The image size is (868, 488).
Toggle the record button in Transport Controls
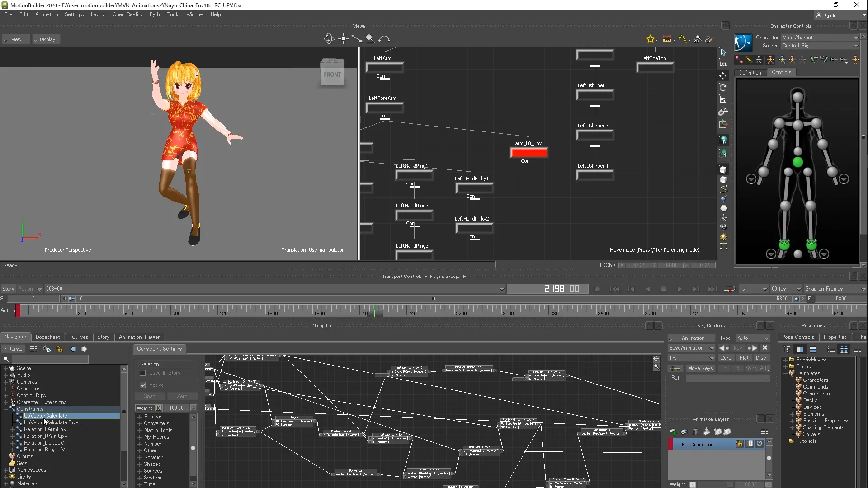pos(598,289)
